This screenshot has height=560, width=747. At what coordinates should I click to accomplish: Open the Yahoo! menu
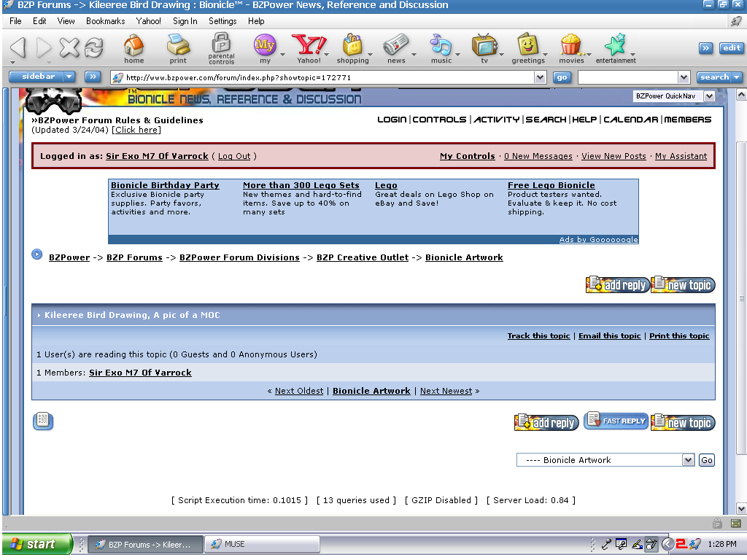pyautogui.click(x=148, y=21)
